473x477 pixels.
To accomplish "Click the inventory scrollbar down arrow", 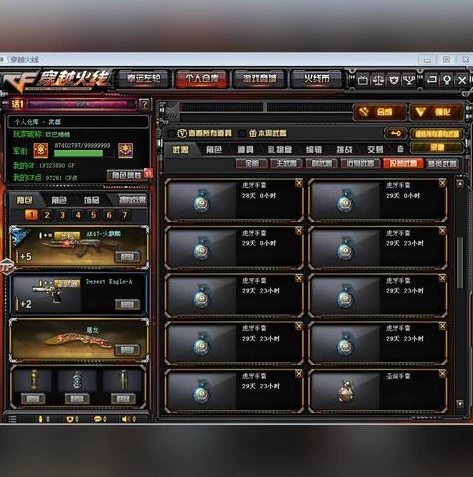I will pyautogui.click(x=460, y=404).
